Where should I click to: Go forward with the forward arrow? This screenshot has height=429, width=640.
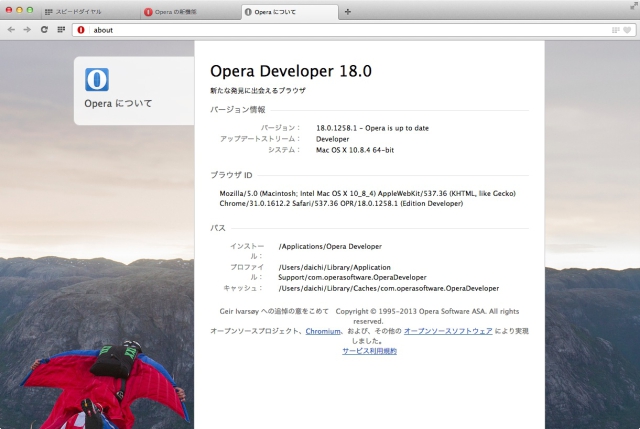tap(27, 30)
